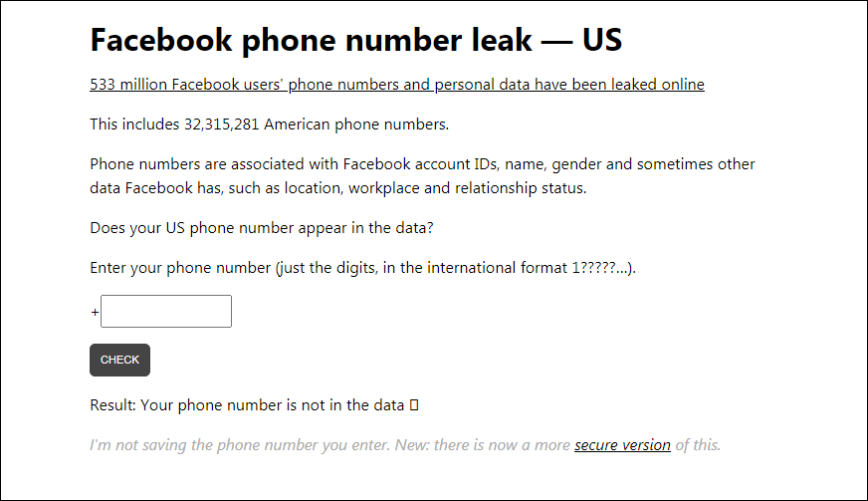Click the trailing 'of this.' italic text
Viewport: 868px width, 501px height.
click(698, 445)
